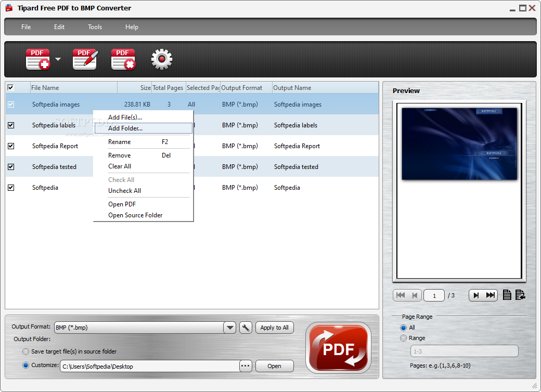Click output name Softpedia labels cell

coord(295,125)
